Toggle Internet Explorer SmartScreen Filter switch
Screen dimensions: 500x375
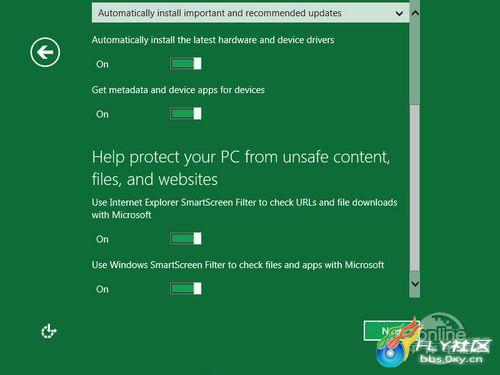pyautogui.click(x=186, y=239)
